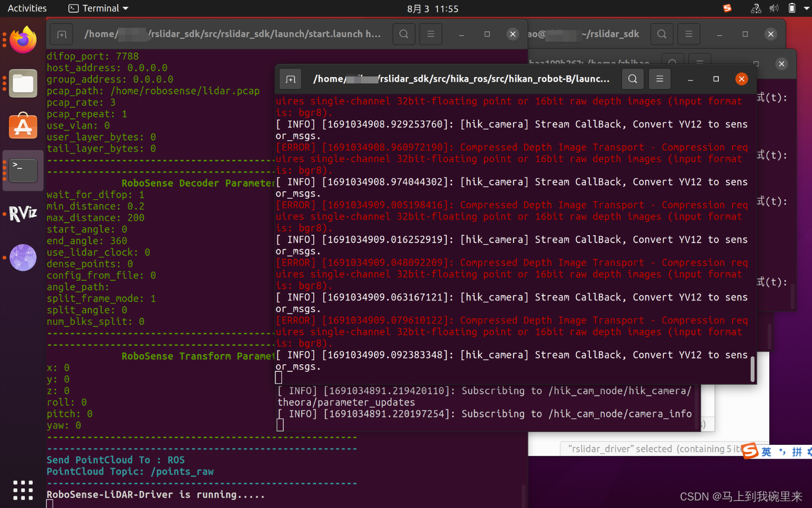Viewport: 812px width, 508px height.
Task: Click the search icon in the ~/rslidar_sdk terminal
Action: tap(662, 34)
